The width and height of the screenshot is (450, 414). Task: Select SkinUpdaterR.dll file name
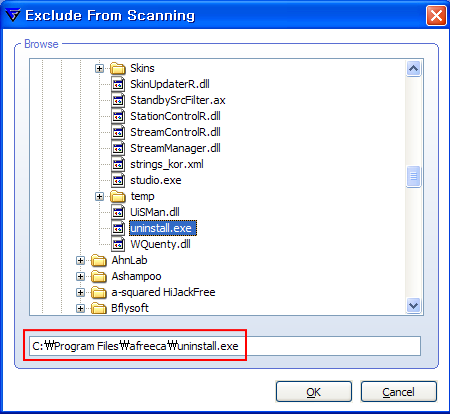170,84
